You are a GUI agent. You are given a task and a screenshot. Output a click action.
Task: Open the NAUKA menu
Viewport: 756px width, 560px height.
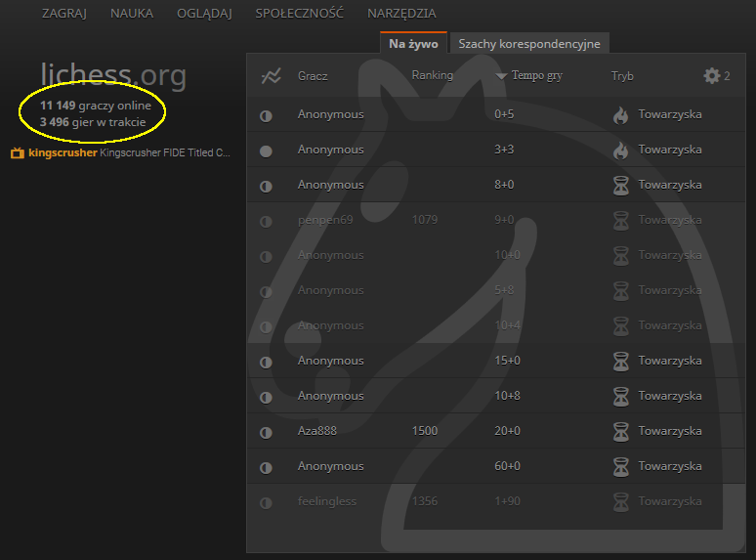click(132, 14)
